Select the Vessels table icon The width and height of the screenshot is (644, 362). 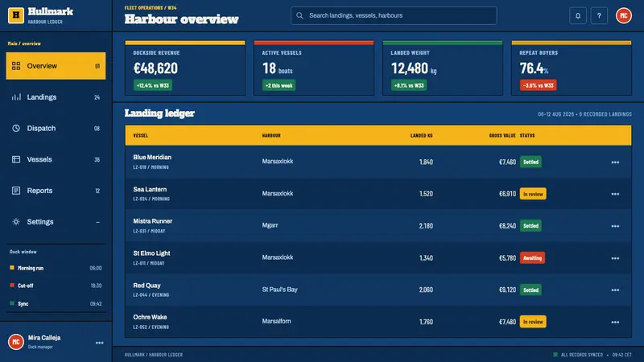tap(16, 159)
